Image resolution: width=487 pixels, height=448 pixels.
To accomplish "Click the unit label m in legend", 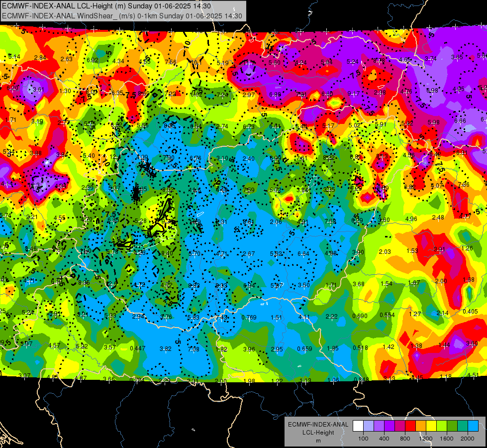I will pos(318,441).
